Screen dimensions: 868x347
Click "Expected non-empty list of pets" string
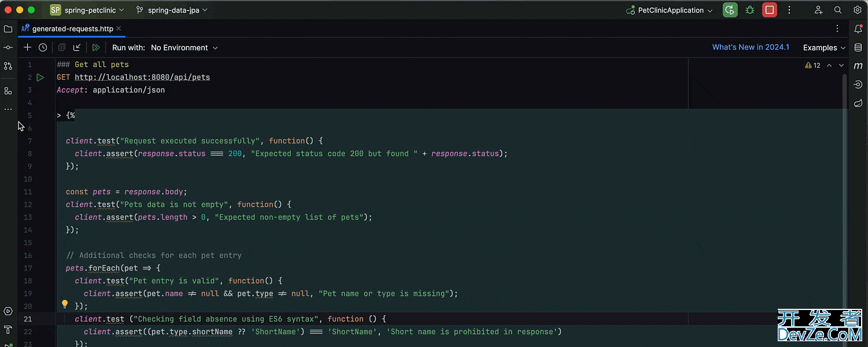(289, 217)
